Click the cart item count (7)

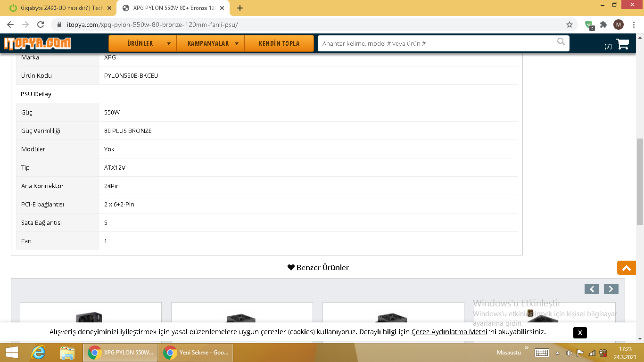[x=608, y=46]
